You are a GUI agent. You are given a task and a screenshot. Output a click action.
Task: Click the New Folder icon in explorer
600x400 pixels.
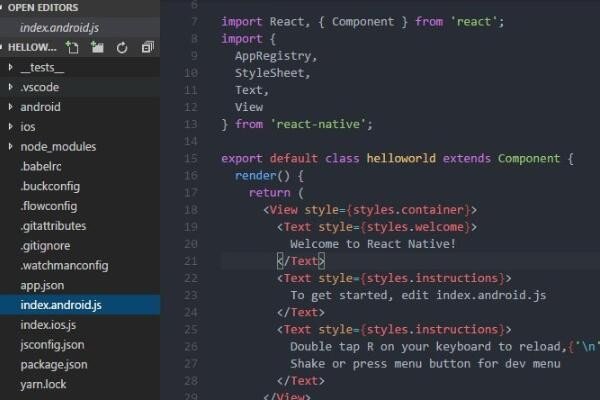pyautogui.click(x=97, y=47)
